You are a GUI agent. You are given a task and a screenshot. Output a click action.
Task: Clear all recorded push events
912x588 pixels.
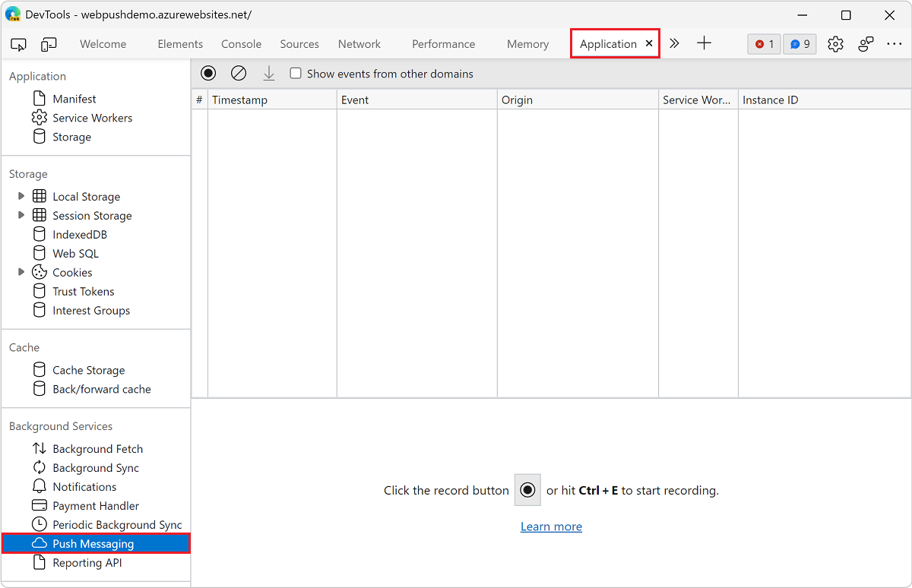coord(239,73)
